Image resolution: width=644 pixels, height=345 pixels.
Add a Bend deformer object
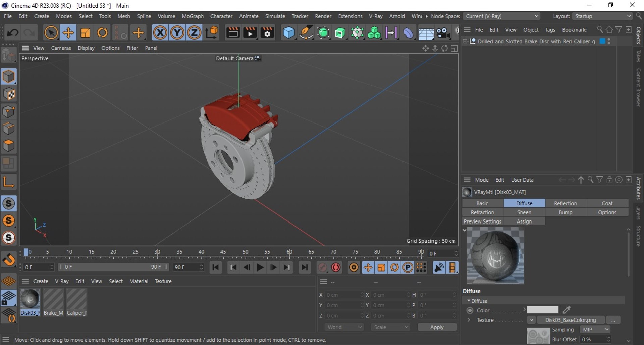408,33
